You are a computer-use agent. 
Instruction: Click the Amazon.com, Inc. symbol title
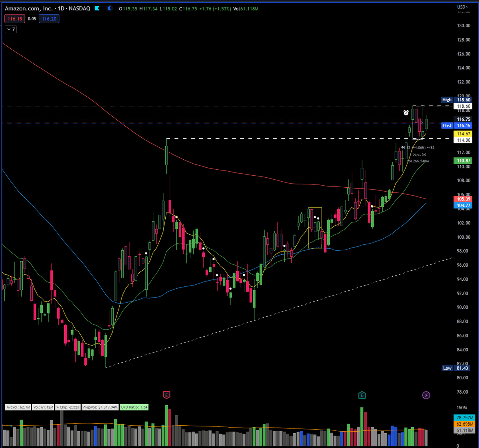coord(28,8)
